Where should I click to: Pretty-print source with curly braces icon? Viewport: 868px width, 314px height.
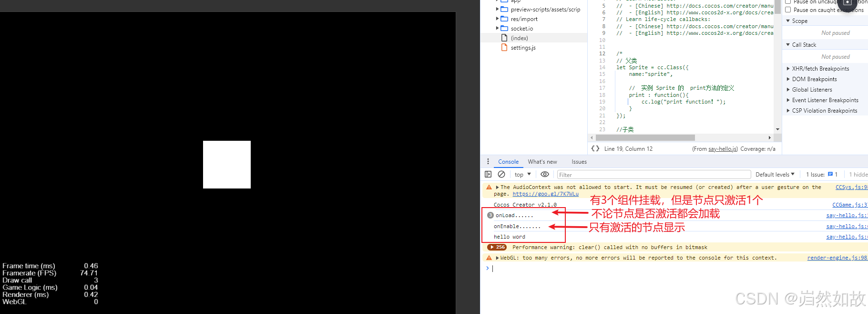click(x=595, y=148)
